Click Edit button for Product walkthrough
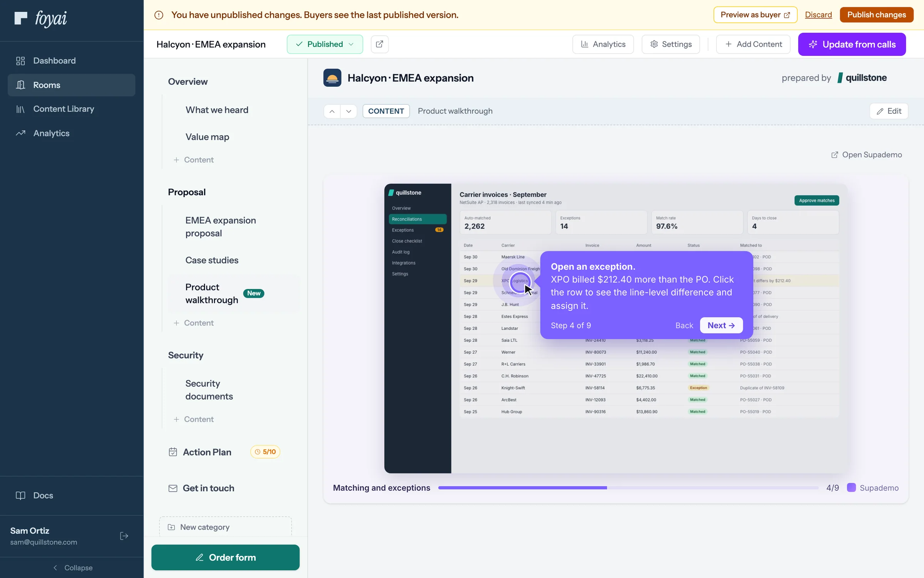The height and width of the screenshot is (578, 924). click(889, 111)
